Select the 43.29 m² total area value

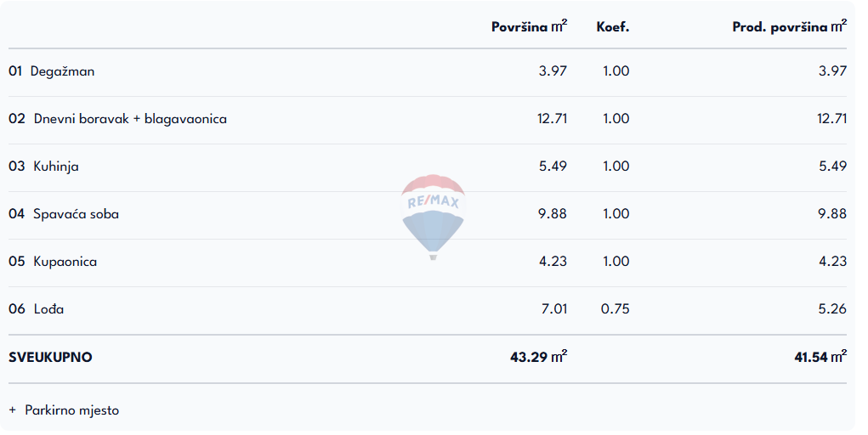(x=538, y=358)
